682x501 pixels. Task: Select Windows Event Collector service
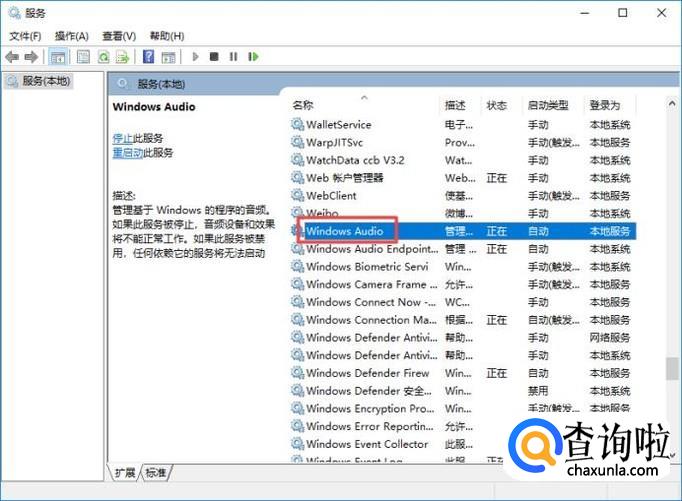462,444
